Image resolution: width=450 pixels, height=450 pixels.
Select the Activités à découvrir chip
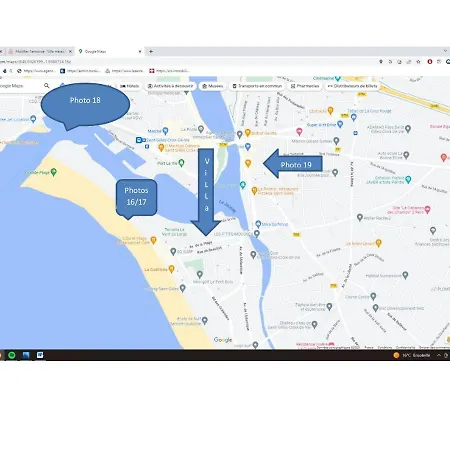170,86
